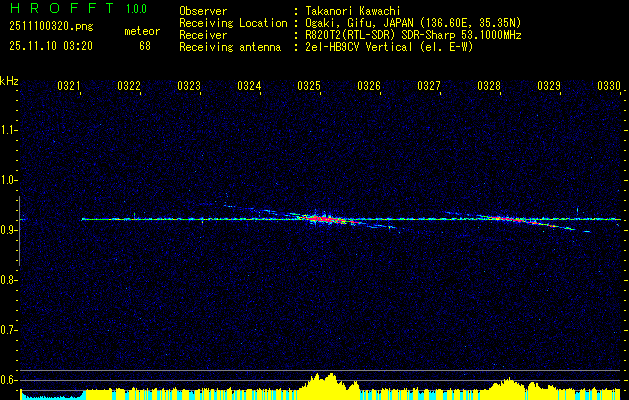Click the 0.6 kHz axis label
Screen dimensions: 629x400
tap(8, 380)
